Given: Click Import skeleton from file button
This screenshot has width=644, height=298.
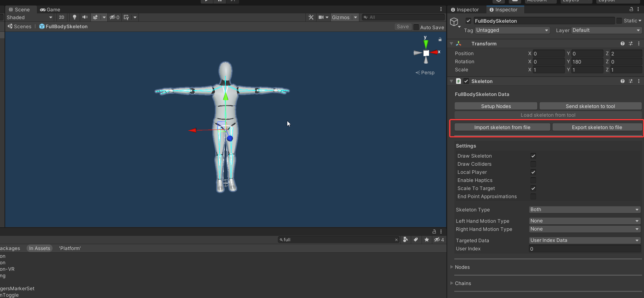Looking at the screenshot, I should coord(502,127).
